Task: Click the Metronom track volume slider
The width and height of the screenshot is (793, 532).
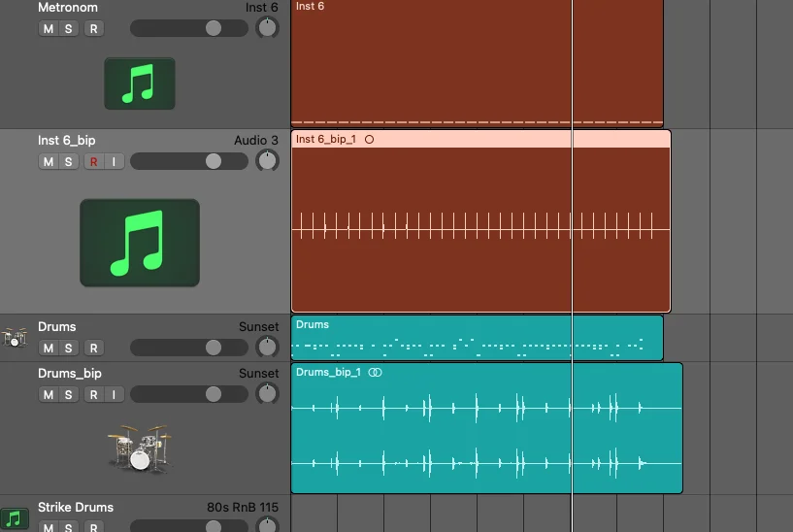Action: pos(189,28)
